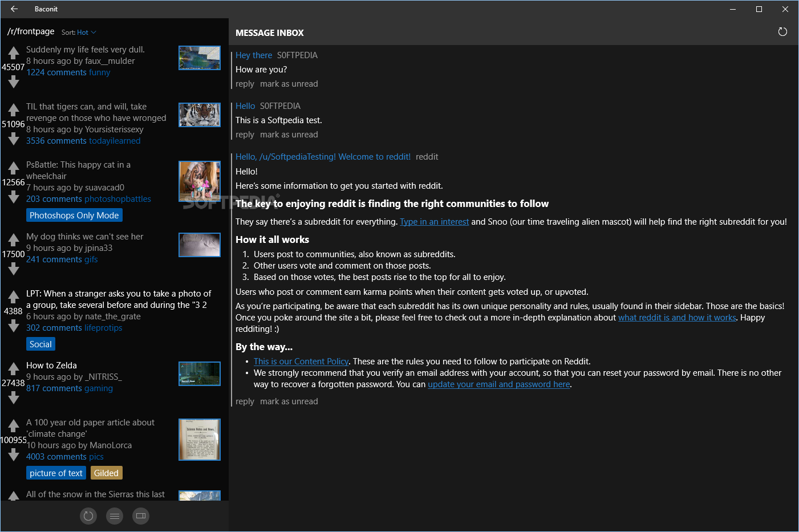Open the /r/frontpage subreddit title
The image size is (799, 532).
[x=31, y=31]
